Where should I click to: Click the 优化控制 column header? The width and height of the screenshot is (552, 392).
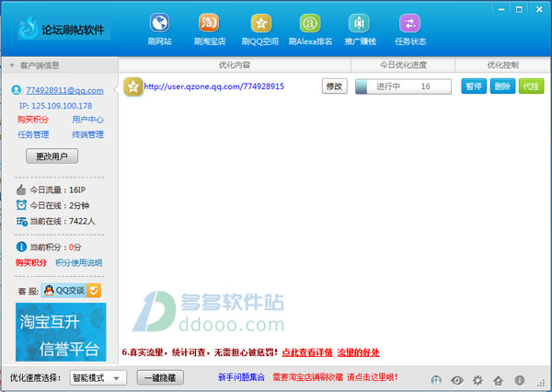pos(503,65)
